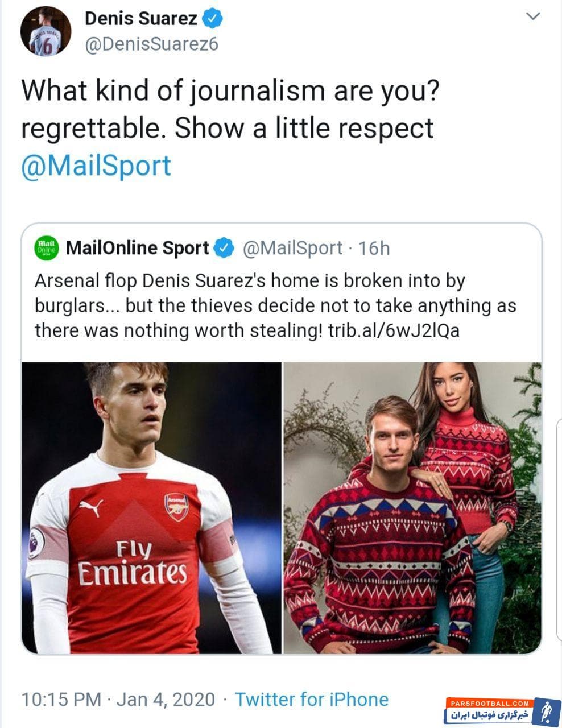Click the 10:15 PM · Jan 4, 2020 timestamp

118,699
